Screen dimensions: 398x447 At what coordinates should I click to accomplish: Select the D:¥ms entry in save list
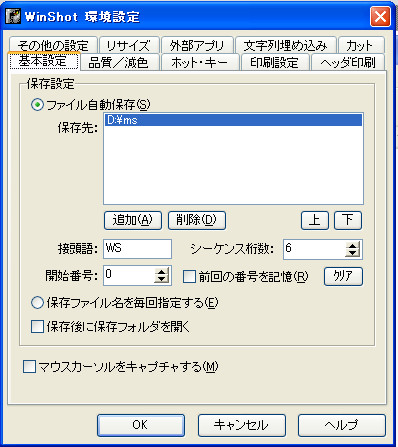tap(233, 120)
